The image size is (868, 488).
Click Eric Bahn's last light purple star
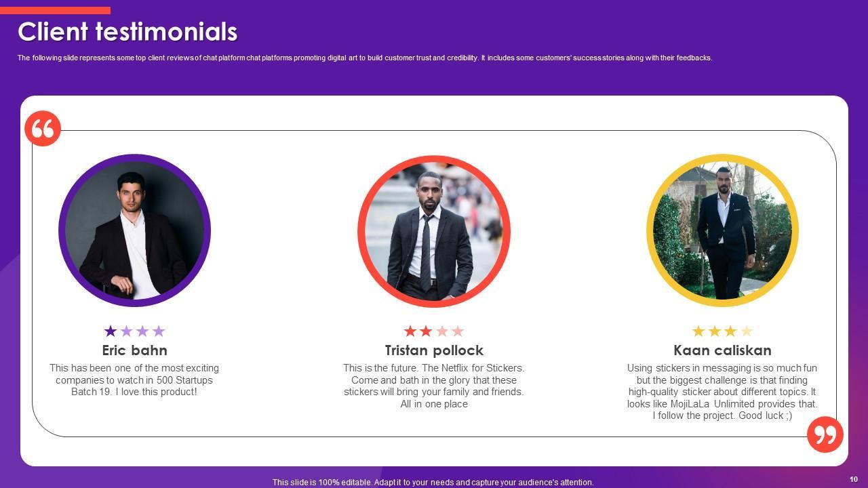tap(159, 331)
